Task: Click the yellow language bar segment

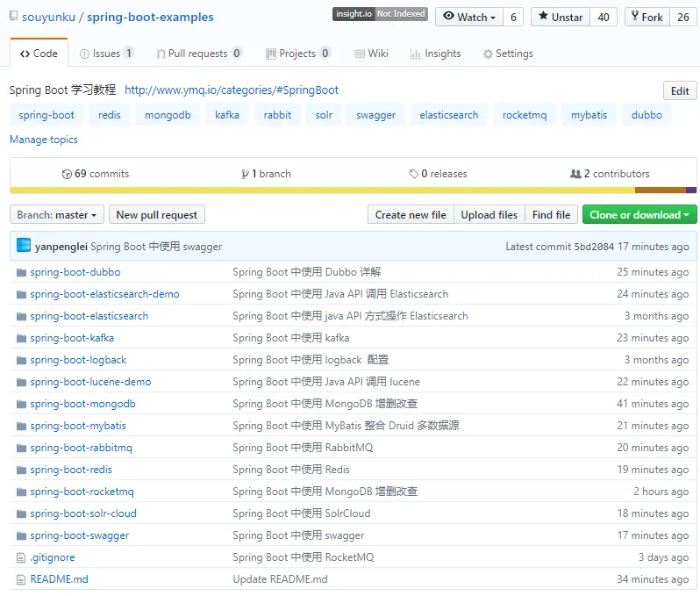Action: click(x=322, y=190)
